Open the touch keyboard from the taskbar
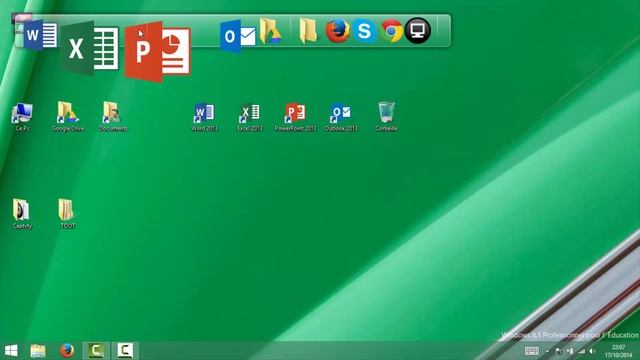The height and width of the screenshot is (360, 640). click(531, 351)
